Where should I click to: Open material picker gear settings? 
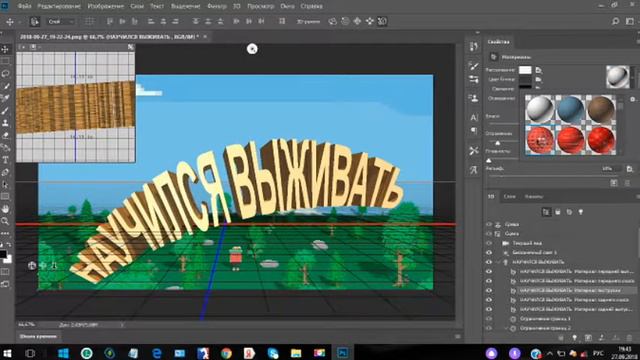tap(633, 99)
